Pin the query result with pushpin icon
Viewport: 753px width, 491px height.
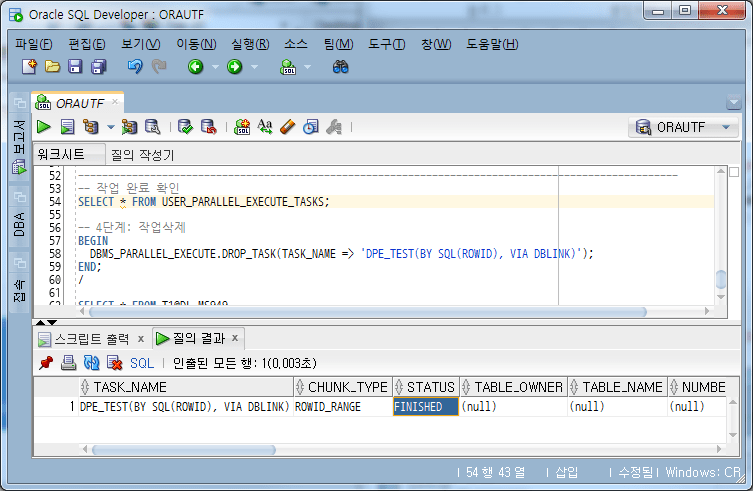(x=46, y=363)
